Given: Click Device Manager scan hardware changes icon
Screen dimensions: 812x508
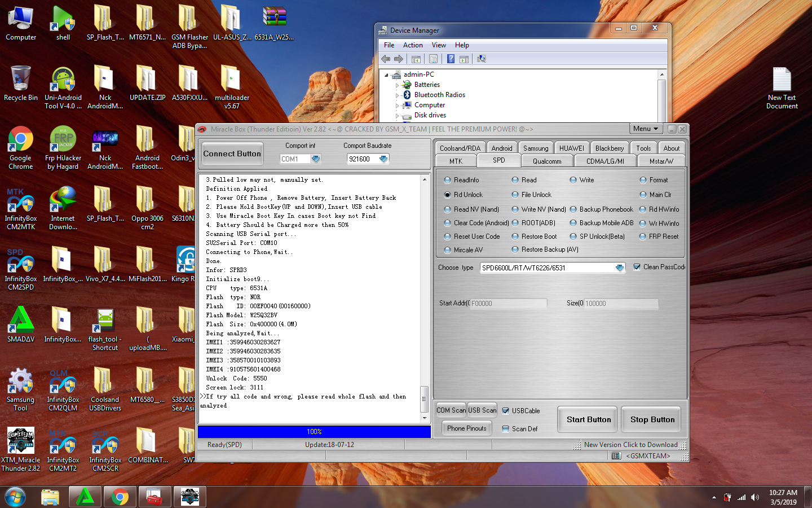Looking at the screenshot, I should point(482,59).
